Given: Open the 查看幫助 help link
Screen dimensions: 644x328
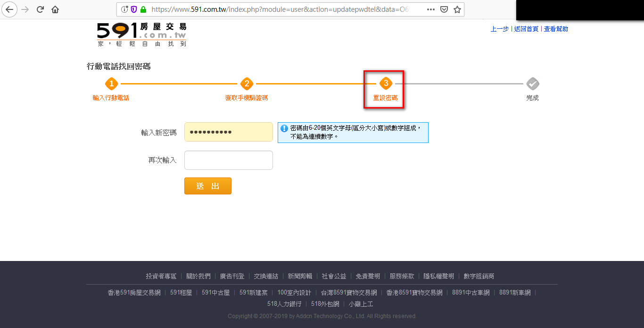Looking at the screenshot, I should coord(556,29).
